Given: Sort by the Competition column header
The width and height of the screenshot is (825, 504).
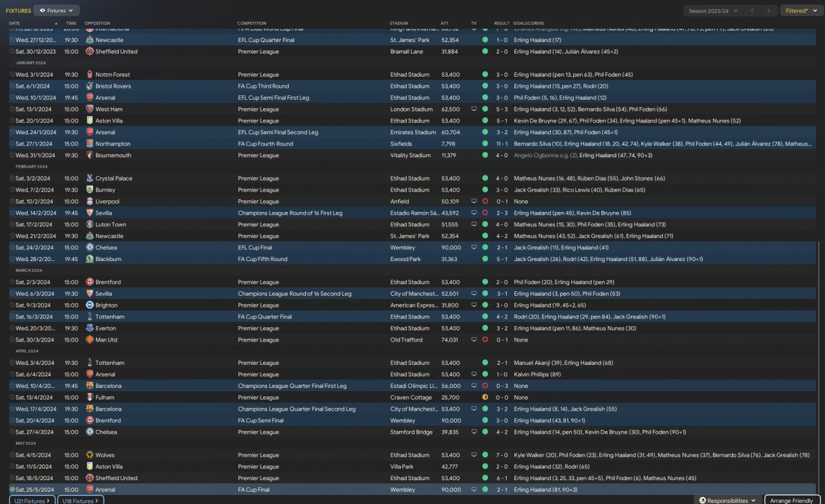Looking at the screenshot, I should [x=251, y=23].
